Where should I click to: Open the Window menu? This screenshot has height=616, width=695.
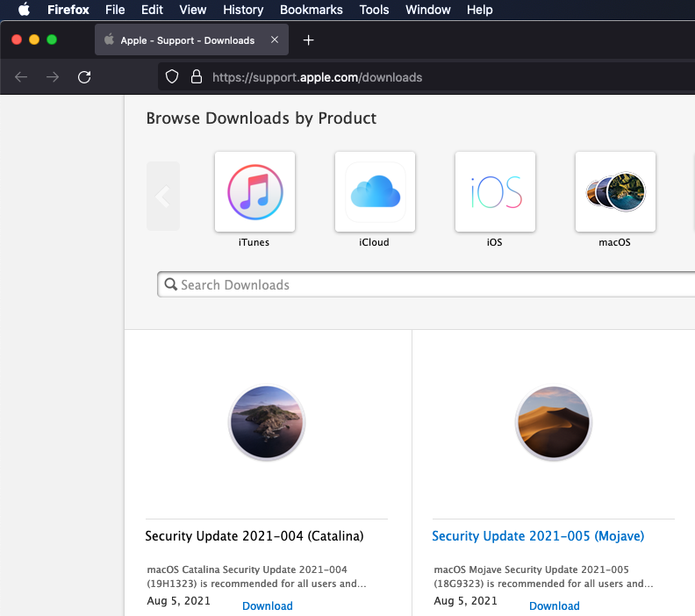427,10
